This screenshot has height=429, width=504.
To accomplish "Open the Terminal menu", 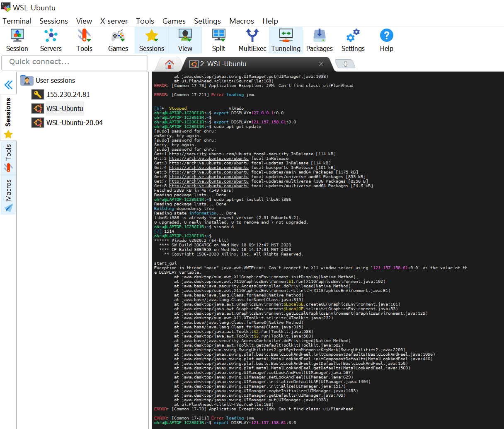I will coord(17,21).
